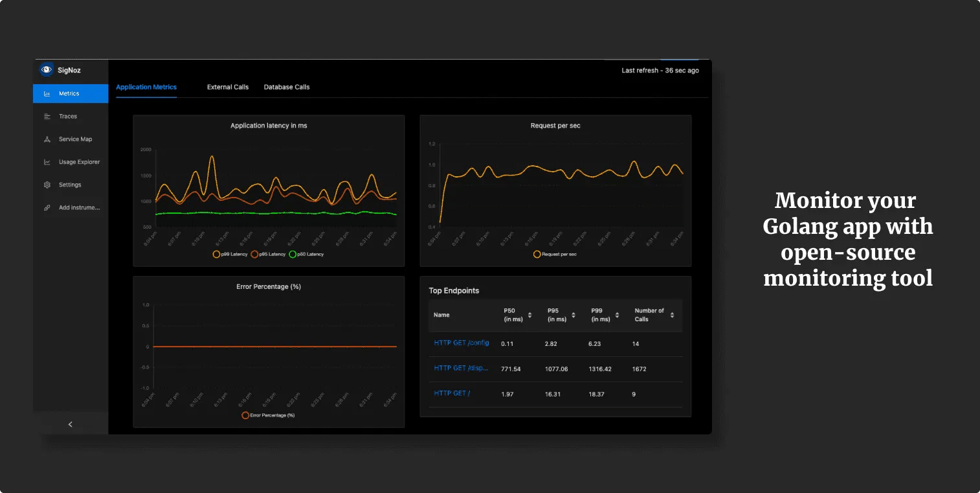
Task: Open the Database Calls tab
Action: pos(287,86)
